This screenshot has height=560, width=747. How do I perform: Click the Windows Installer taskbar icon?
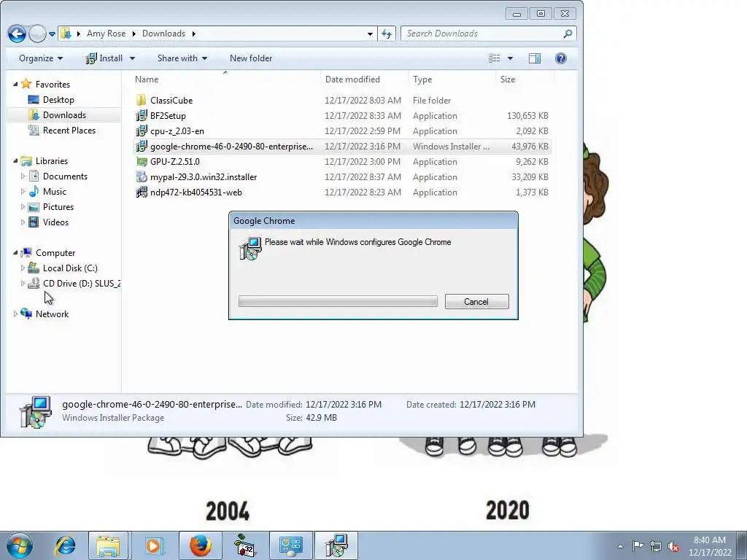(336, 545)
